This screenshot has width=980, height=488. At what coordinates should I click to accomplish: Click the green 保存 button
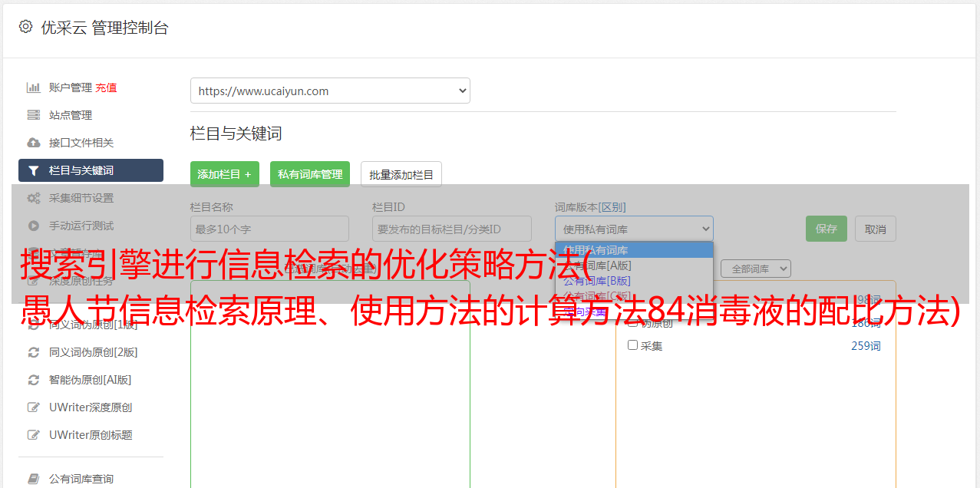[827, 229]
